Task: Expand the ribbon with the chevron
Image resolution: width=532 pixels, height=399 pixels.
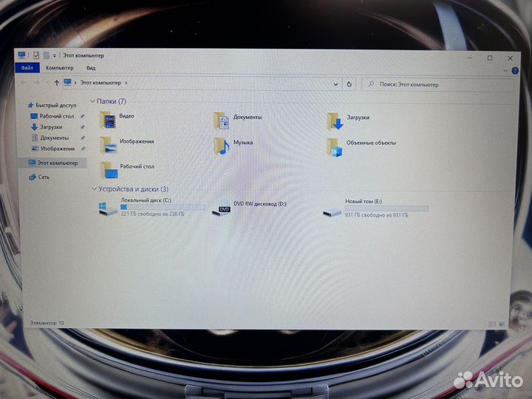Action: pyautogui.click(x=505, y=70)
